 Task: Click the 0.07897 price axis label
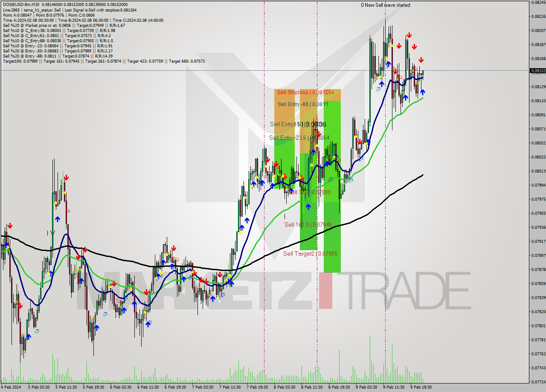(x=538, y=255)
